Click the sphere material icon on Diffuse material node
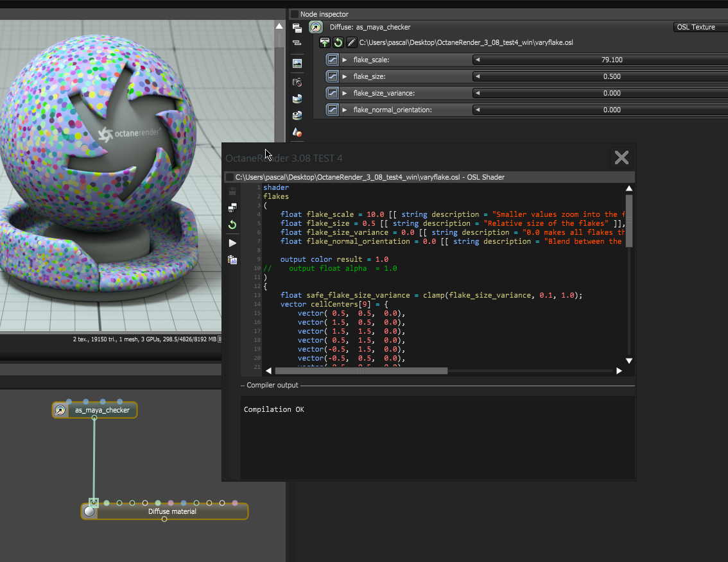728x562 pixels. 89,511
